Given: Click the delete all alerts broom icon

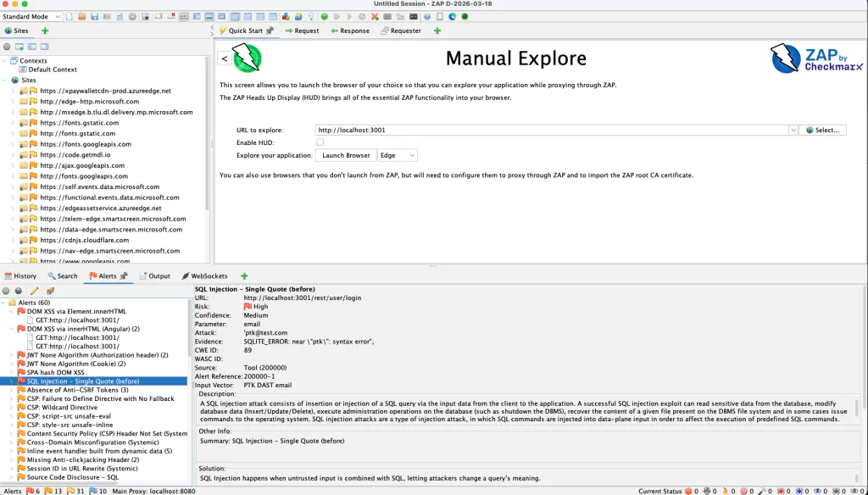Looking at the screenshot, I should point(50,291).
